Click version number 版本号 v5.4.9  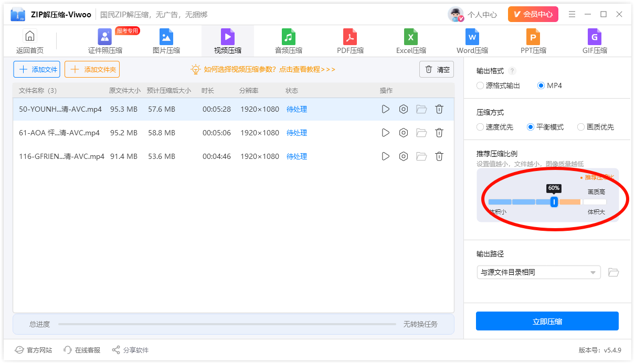(x=600, y=350)
